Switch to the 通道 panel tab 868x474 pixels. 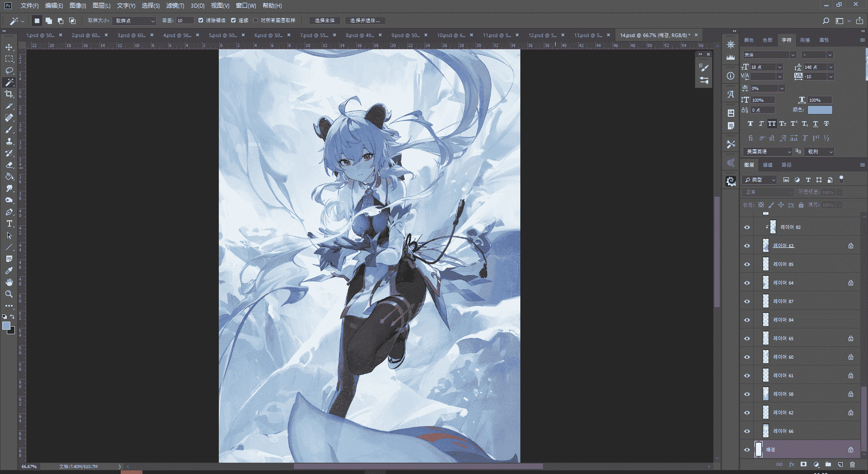(x=768, y=165)
